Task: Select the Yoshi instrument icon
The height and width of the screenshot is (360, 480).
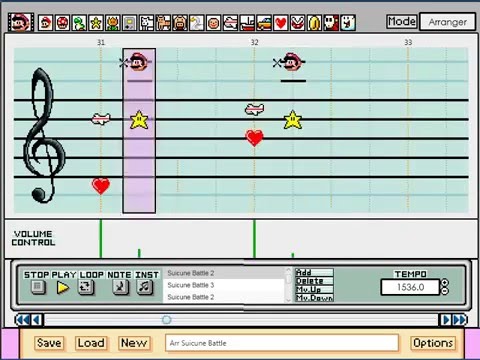Action: click(79, 23)
